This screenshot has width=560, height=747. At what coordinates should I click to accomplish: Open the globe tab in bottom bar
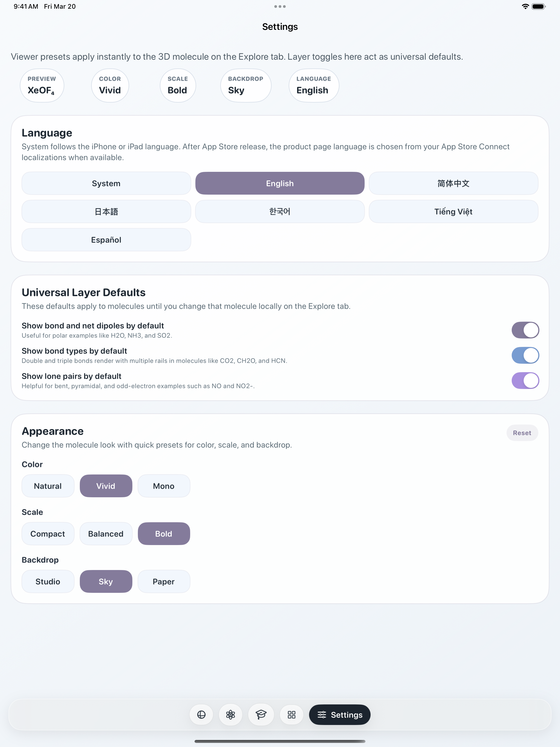click(x=201, y=715)
